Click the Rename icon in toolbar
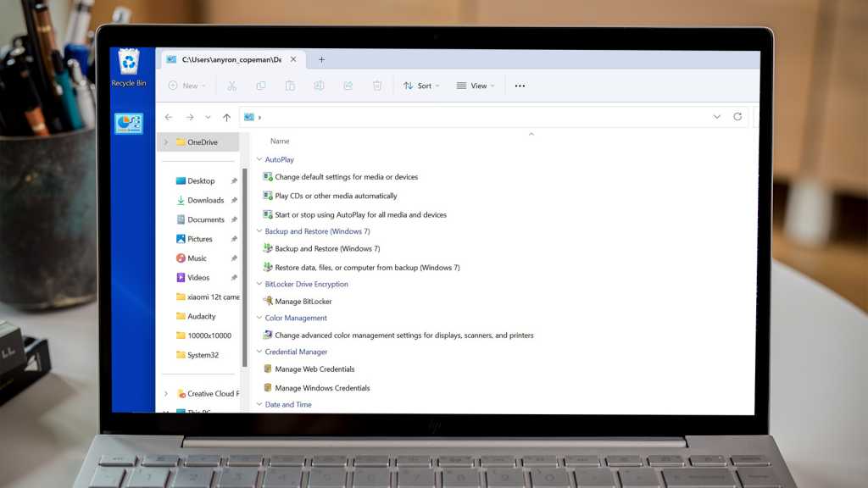This screenshot has width=868, height=488. click(319, 86)
